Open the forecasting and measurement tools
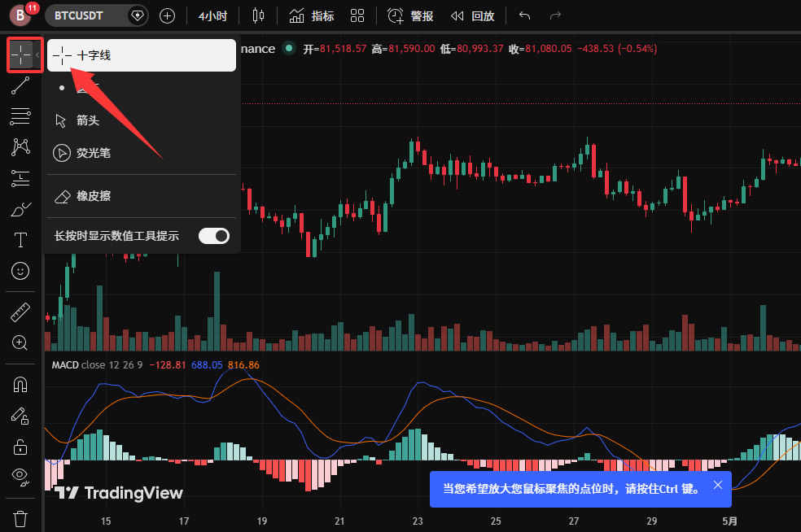Viewport: 801px width, 532px height. click(20, 178)
